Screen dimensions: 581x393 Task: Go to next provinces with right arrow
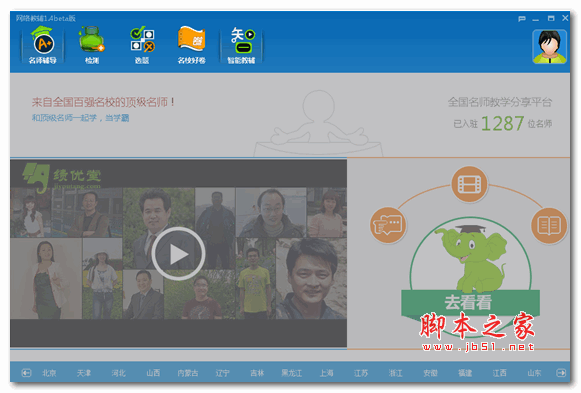click(x=561, y=373)
